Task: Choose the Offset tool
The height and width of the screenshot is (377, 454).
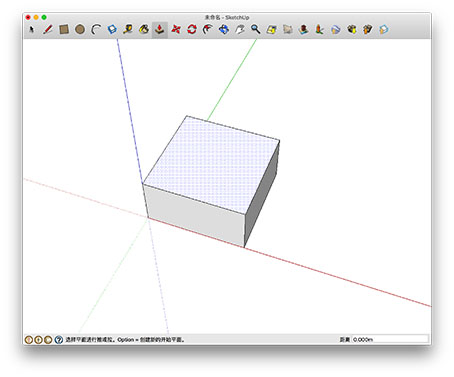Action: coord(208,29)
